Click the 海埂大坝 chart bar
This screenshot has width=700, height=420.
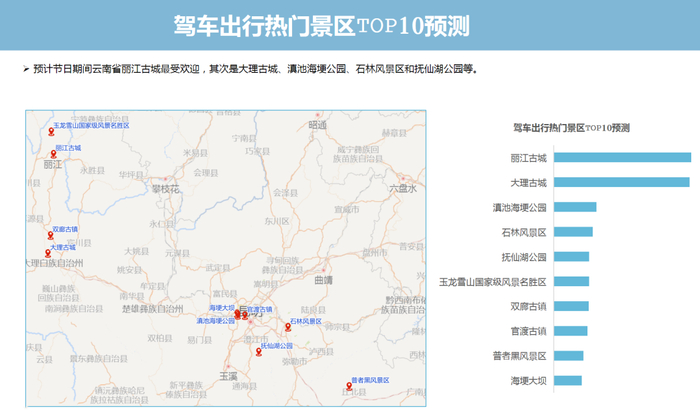click(568, 380)
